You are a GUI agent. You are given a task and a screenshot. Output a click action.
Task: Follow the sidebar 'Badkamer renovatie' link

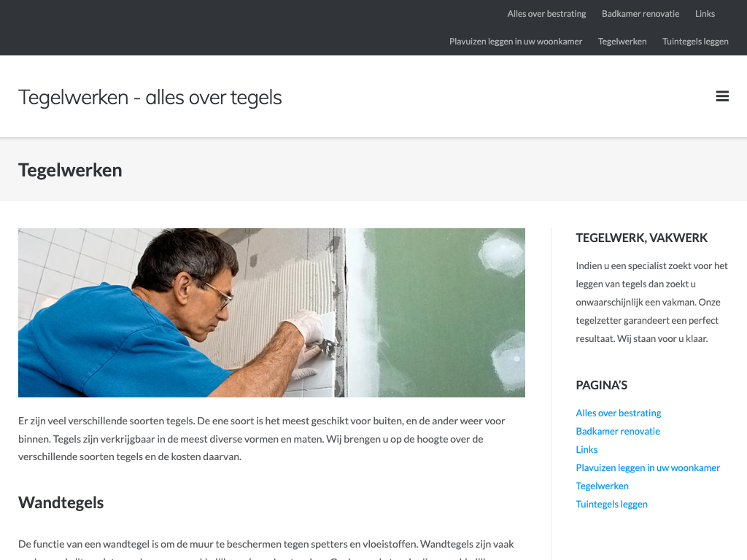tap(618, 431)
